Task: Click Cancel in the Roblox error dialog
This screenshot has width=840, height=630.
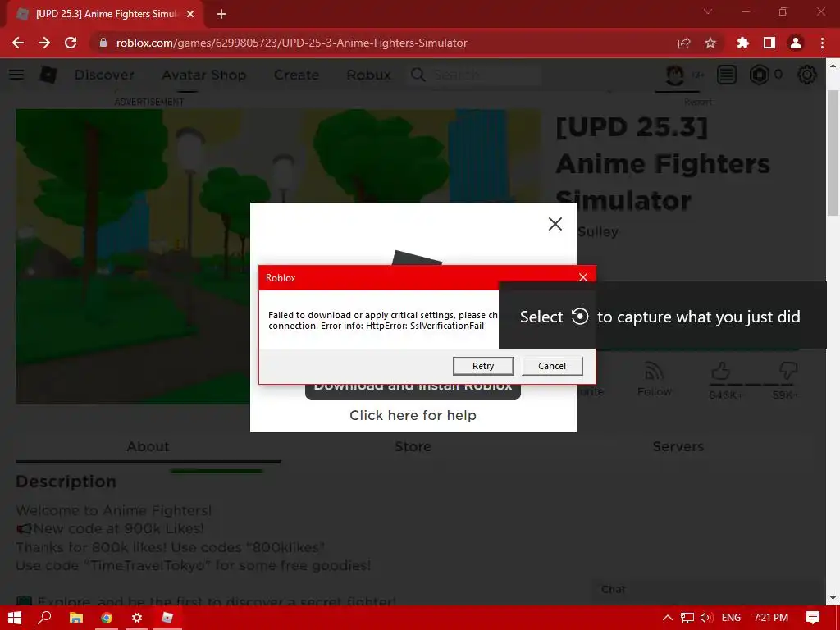Action: tap(552, 366)
